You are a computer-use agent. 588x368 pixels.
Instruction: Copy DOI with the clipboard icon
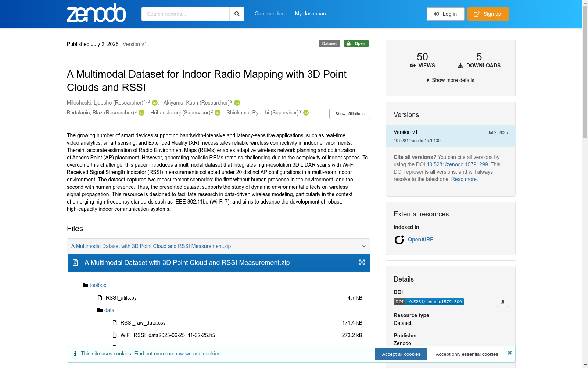502,302
